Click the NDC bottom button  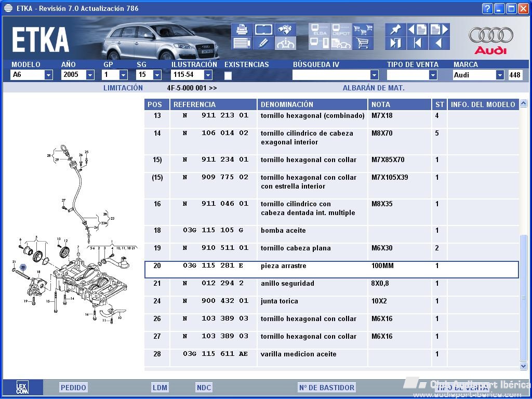coord(204,388)
